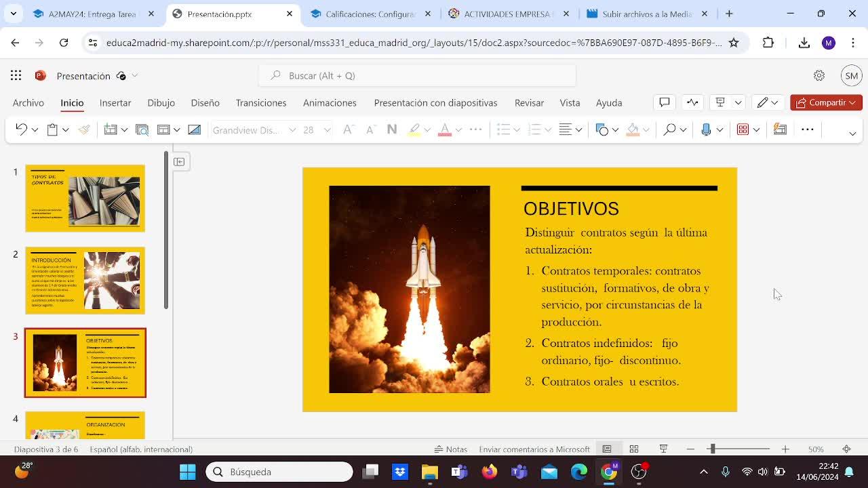Click the text alignment icon
Viewport: 868px width, 488px height.
[565, 129]
